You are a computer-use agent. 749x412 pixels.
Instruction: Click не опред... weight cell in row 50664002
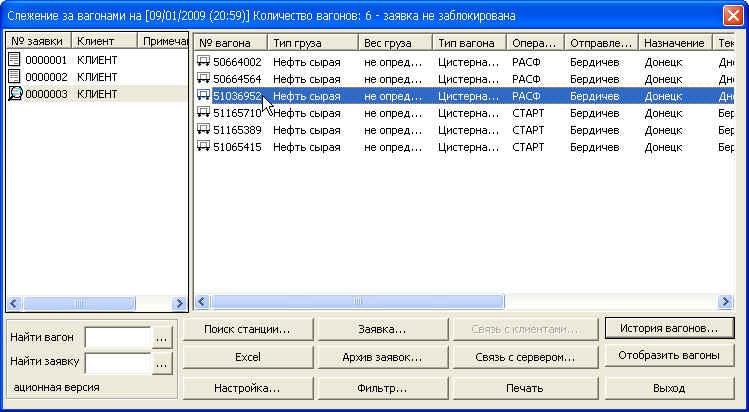pos(393,62)
